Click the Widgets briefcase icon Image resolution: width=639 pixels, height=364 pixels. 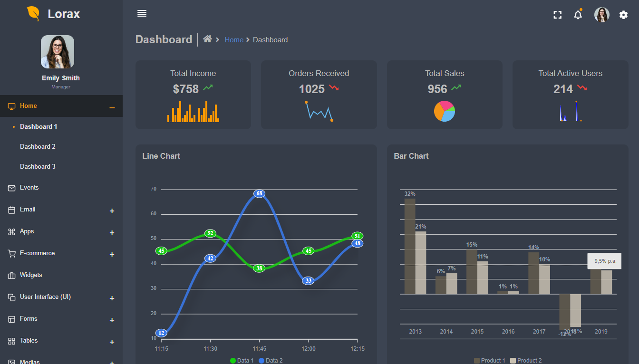click(x=12, y=276)
